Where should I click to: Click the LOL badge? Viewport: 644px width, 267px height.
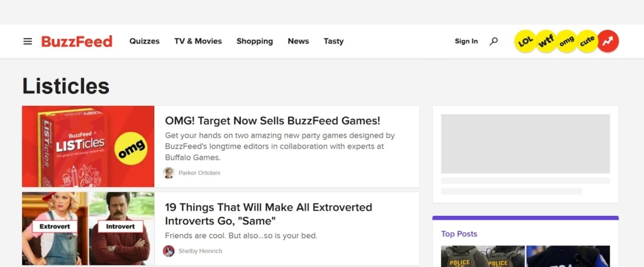(525, 41)
